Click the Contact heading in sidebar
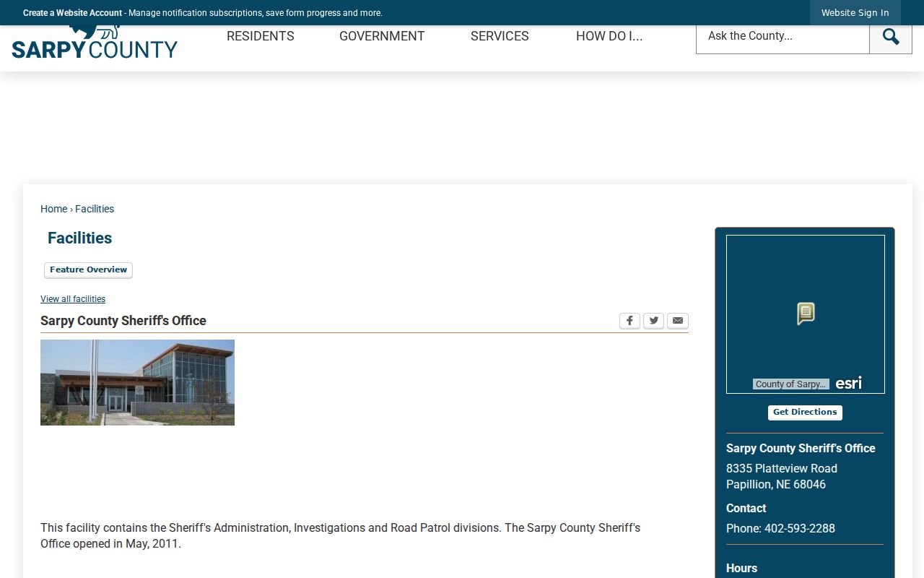The width and height of the screenshot is (924, 578). (x=746, y=509)
